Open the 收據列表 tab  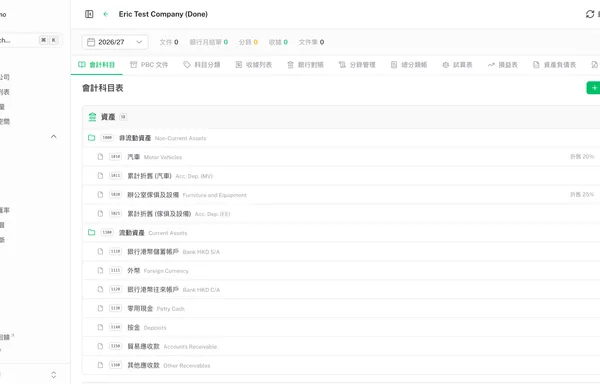tap(254, 65)
